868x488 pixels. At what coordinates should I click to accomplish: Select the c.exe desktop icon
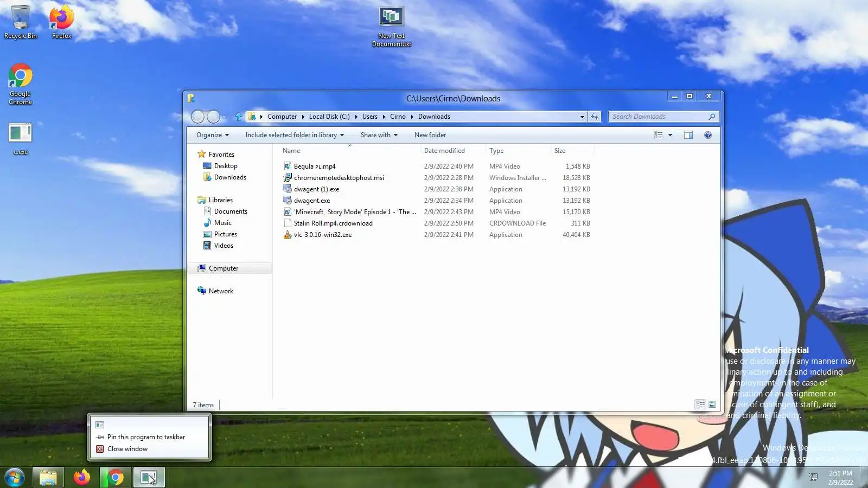coord(21,139)
